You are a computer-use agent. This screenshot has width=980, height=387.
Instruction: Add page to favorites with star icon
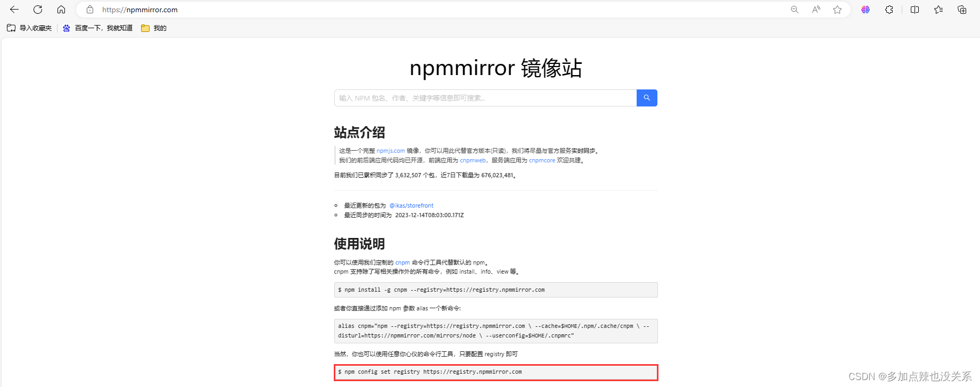[x=837, y=10]
